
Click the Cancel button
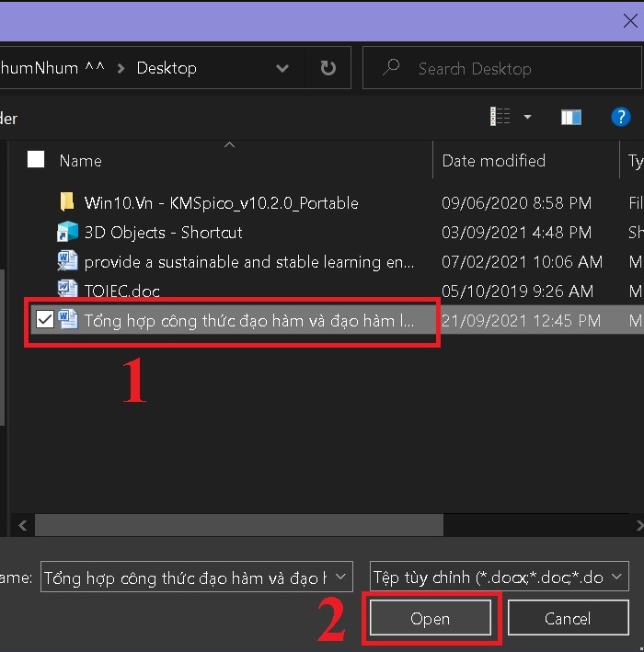click(568, 618)
